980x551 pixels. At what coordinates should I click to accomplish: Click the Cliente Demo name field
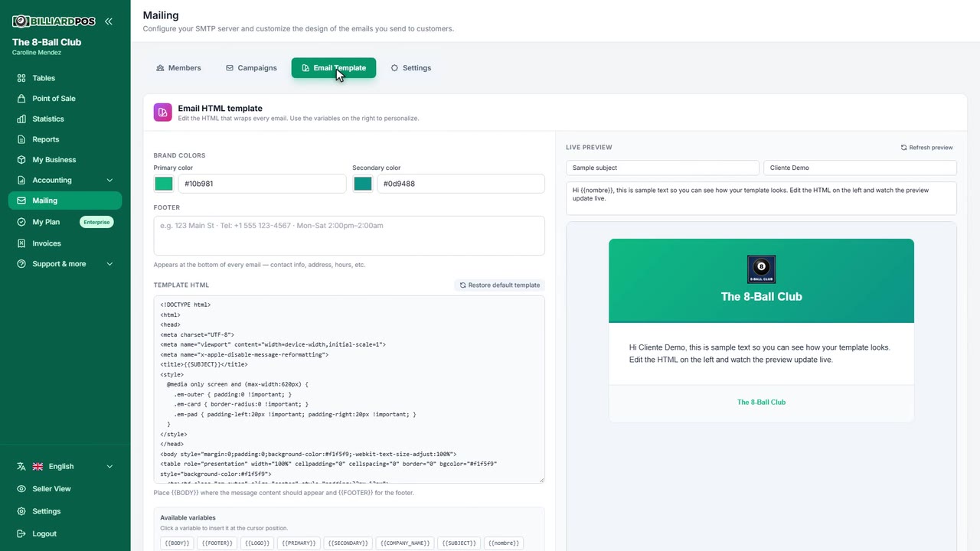[860, 168]
